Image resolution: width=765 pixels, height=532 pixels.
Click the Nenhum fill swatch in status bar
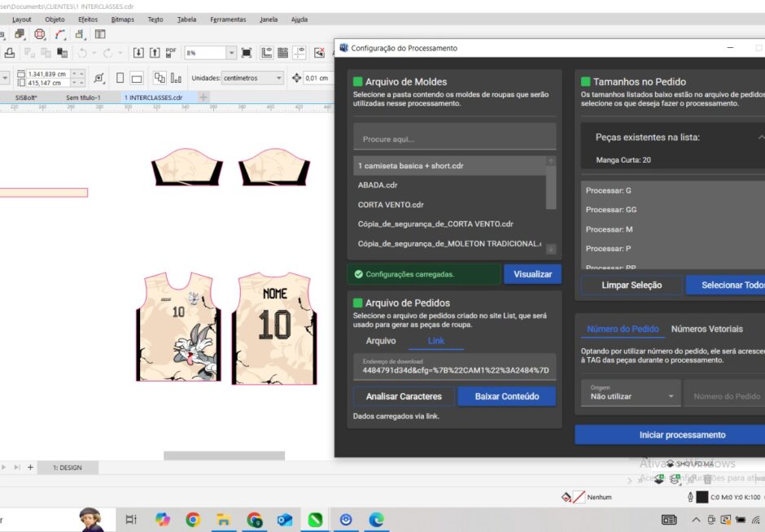click(x=578, y=497)
